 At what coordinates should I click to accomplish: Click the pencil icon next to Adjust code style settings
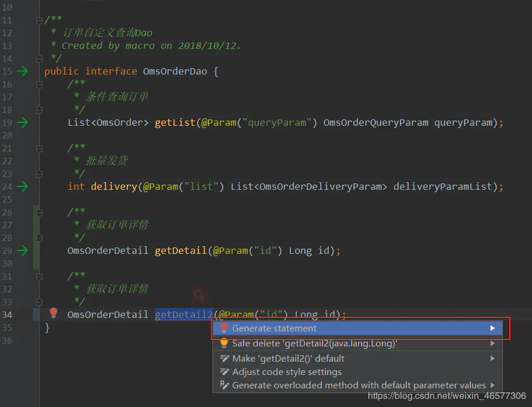[x=225, y=371]
